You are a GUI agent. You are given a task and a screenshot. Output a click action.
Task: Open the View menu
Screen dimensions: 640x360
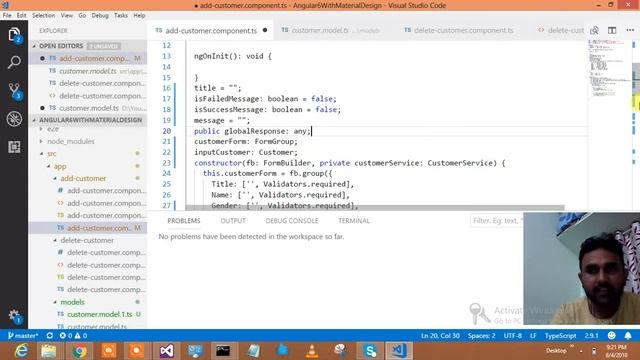click(x=67, y=16)
